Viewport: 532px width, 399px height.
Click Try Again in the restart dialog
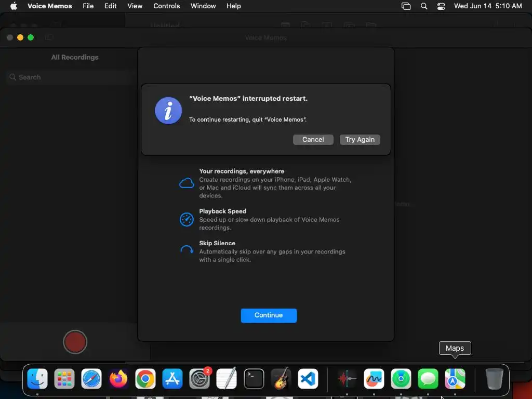360,139
